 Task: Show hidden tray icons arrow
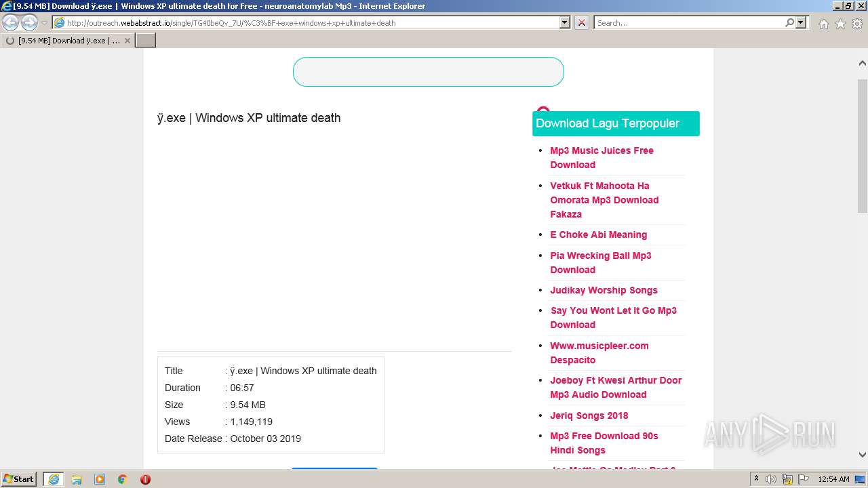pyautogui.click(x=757, y=479)
